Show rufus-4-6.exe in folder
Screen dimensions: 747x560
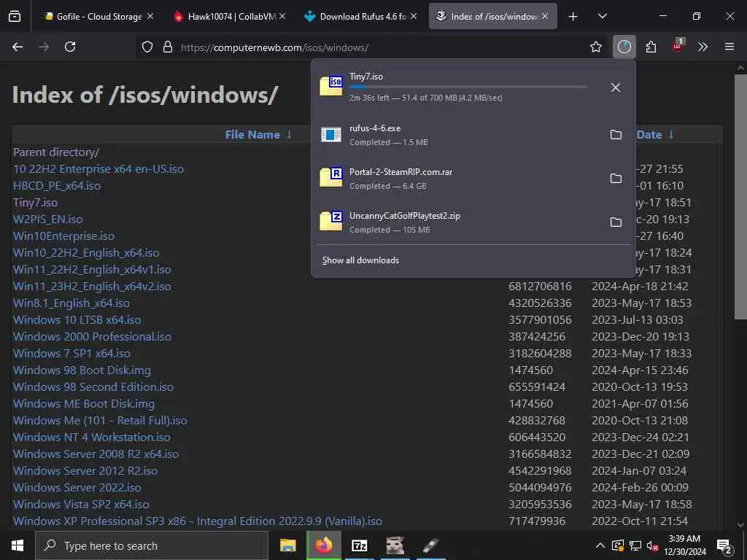tap(616, 135)
